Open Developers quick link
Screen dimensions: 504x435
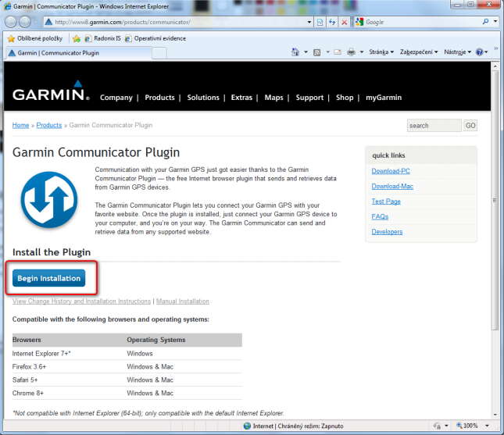tap(387, 232)
